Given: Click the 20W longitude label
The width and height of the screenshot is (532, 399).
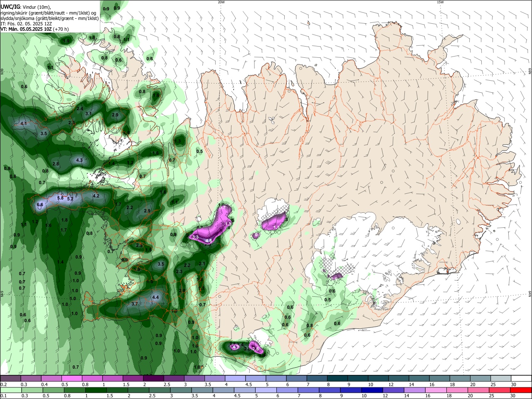Looking at the screenshot, I should (221, 2).
